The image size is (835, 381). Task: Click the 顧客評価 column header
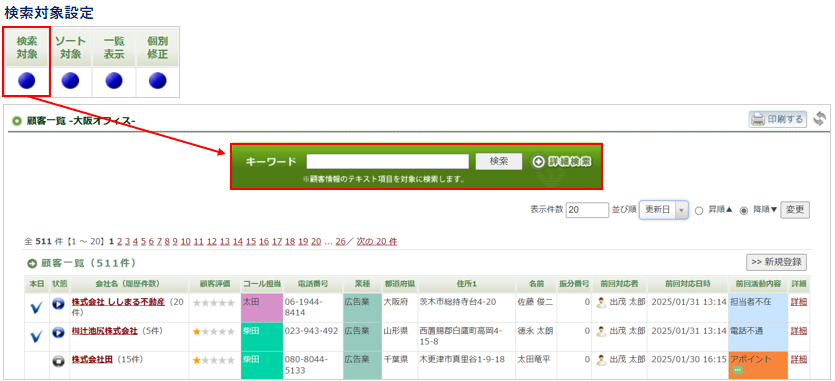(215, 284)
